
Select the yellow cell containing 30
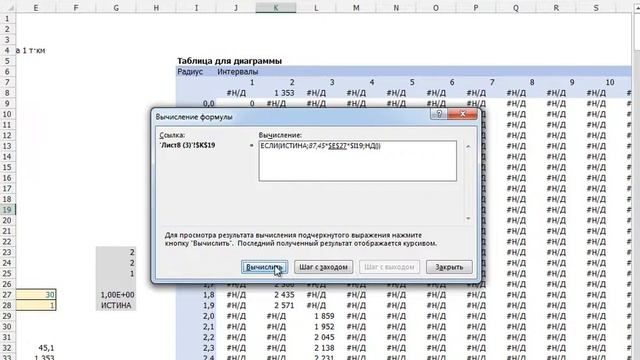pyautogui.click(x=36, y=295)
